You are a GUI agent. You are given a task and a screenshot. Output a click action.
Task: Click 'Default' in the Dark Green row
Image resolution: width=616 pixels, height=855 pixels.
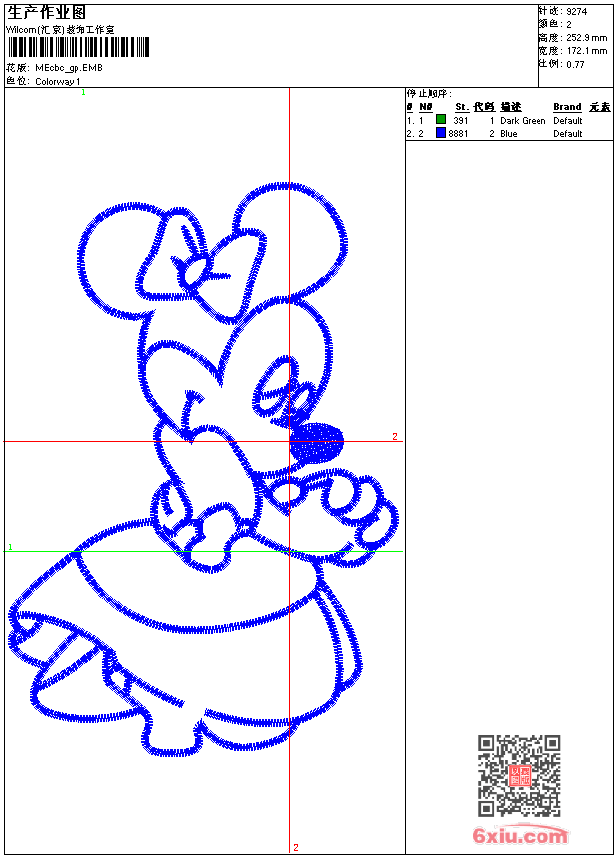567,121
